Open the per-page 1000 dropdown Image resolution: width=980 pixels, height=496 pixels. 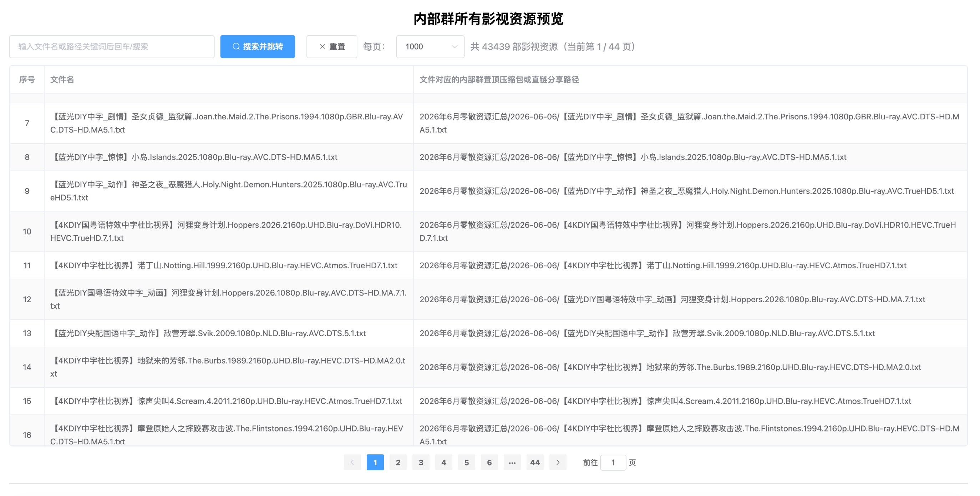[430, 46]
